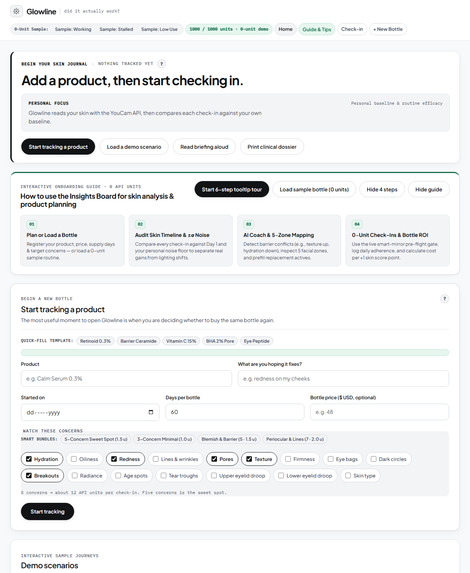Viewport: 470px width, 573px height.
Task: Click Load a demo scenario
Action: [x=134, y=147]
